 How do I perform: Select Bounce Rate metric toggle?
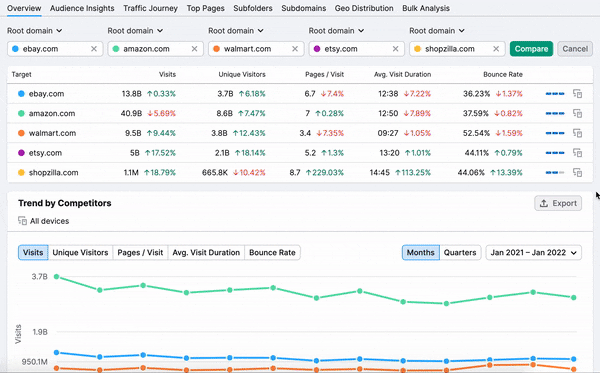coord(272,252)
